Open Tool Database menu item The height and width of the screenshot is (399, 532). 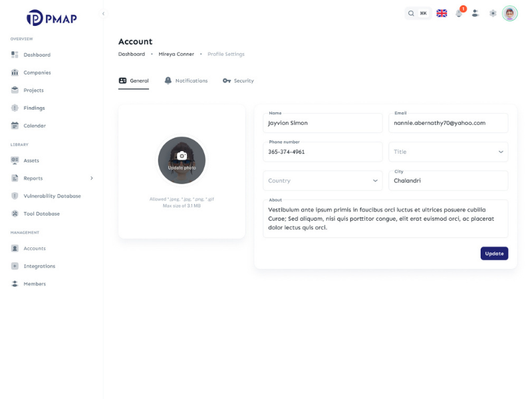pos(52,213)
